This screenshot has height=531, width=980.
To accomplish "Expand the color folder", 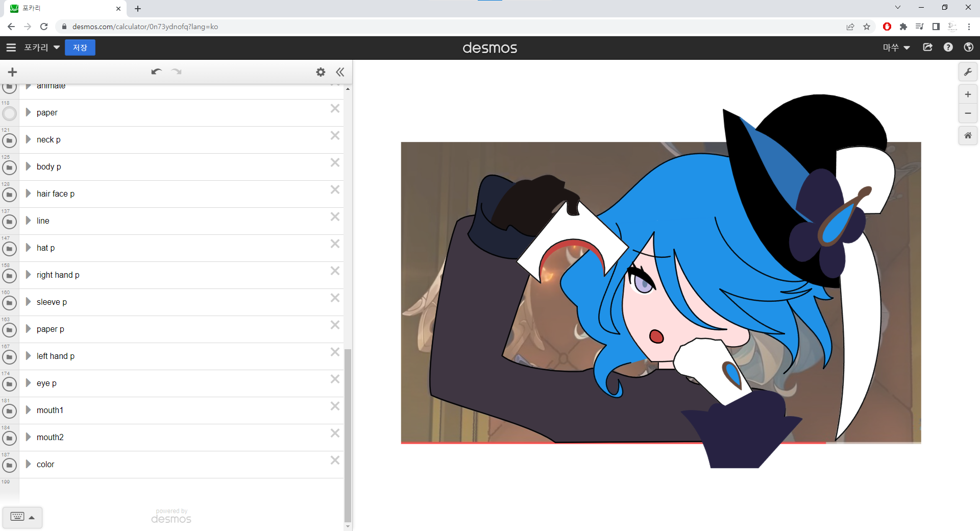I will click(x=29, y=464).
